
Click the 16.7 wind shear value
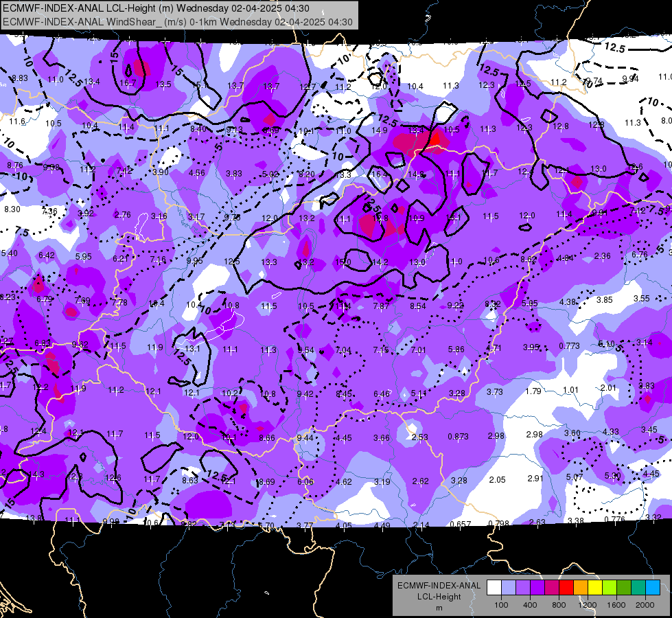[128, 83]
